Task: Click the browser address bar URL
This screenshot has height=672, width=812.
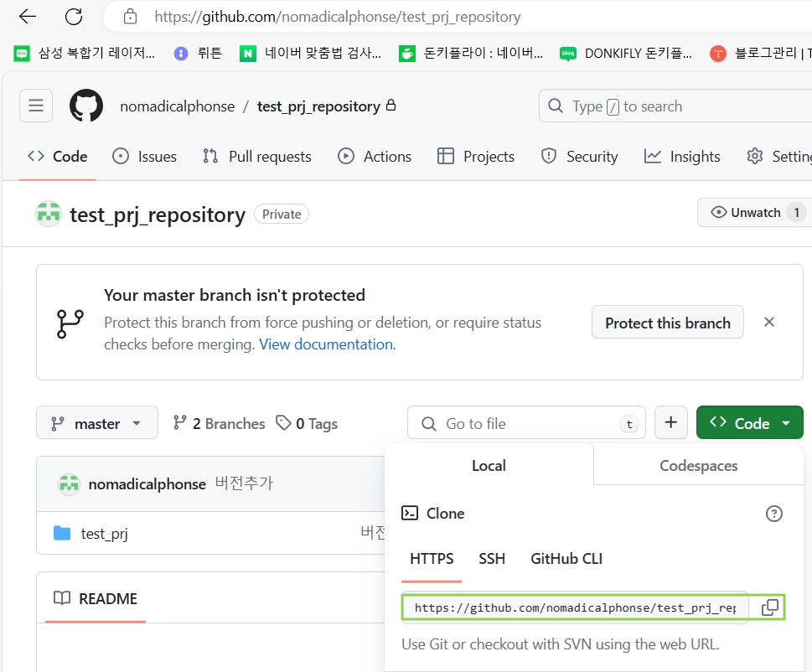Action: click(338, 17)
